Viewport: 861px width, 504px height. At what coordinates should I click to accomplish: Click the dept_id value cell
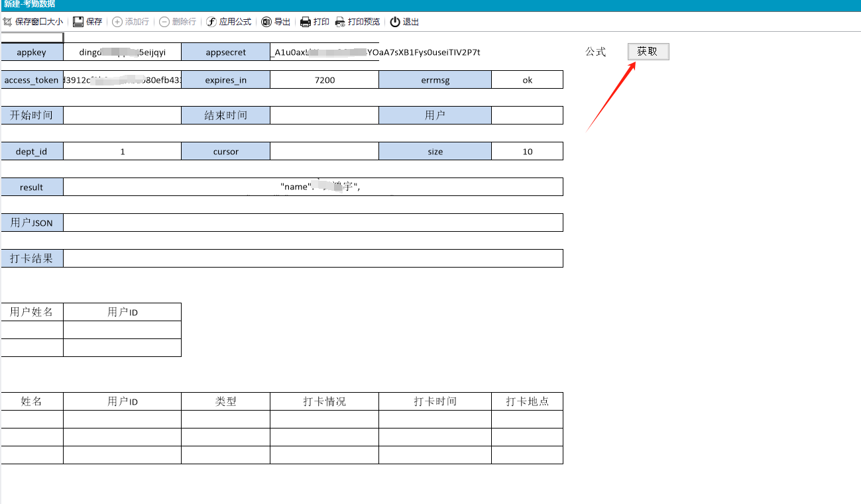pyautogui.click(x=122, y=151)
